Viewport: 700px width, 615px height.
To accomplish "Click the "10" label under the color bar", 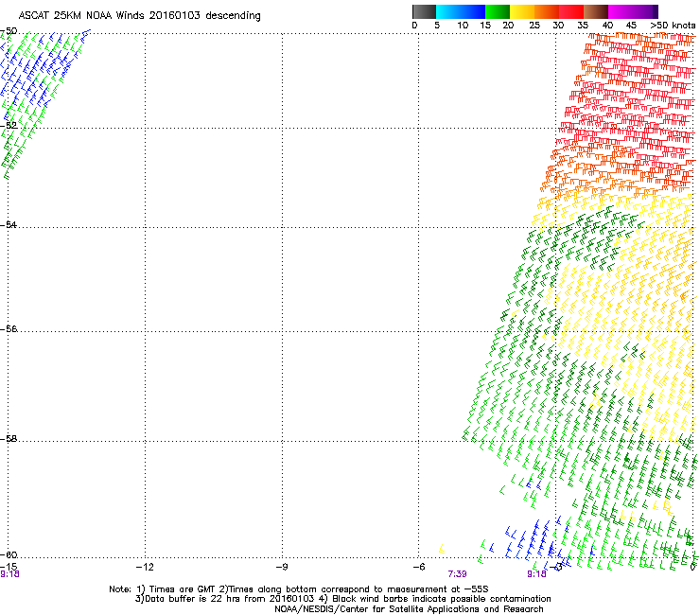I will pyautogui.click(x=463, y=26).
